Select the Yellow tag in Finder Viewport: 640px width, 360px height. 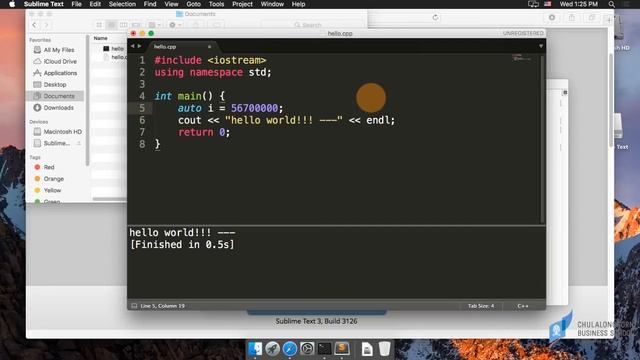(x=52, y=190)
